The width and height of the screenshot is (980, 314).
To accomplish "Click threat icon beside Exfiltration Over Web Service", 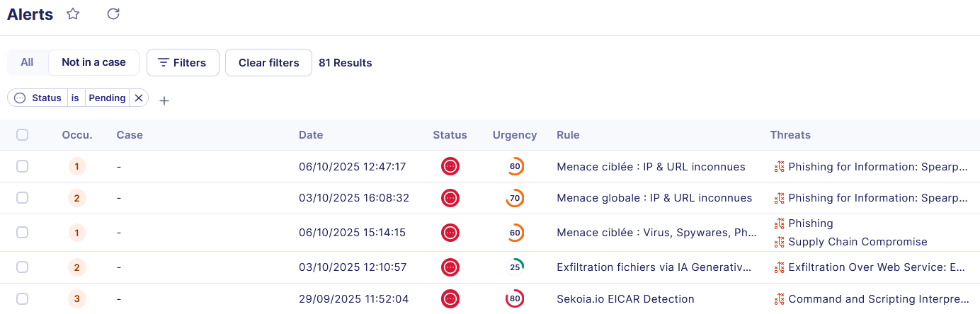I will (779, 267).
